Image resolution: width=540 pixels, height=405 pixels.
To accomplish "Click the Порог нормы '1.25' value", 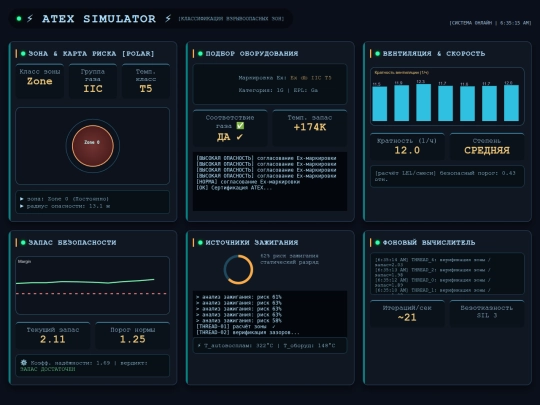I will click(x=133, y=339).
